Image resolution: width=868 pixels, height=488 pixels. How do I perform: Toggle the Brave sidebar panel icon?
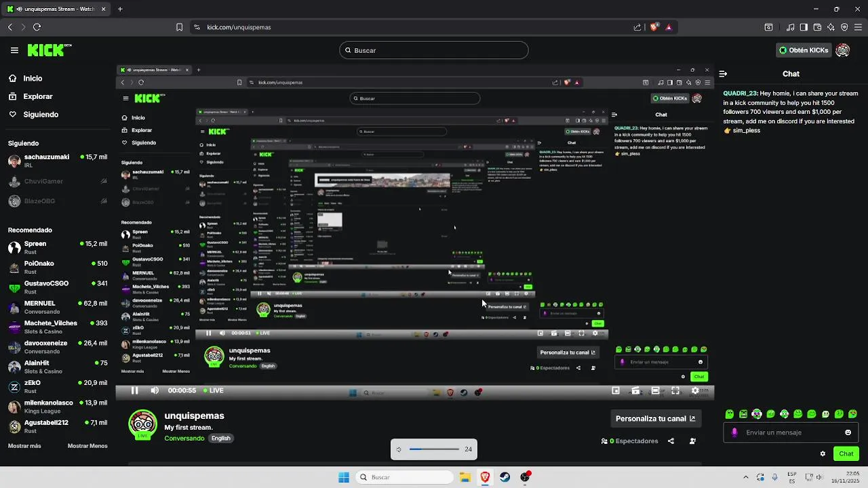(x=804, y=27)
